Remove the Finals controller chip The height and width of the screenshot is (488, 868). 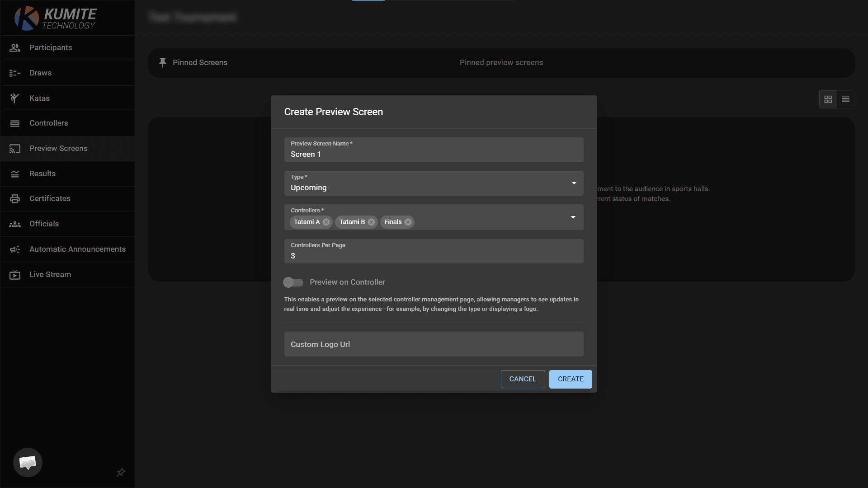pos(408,222)
